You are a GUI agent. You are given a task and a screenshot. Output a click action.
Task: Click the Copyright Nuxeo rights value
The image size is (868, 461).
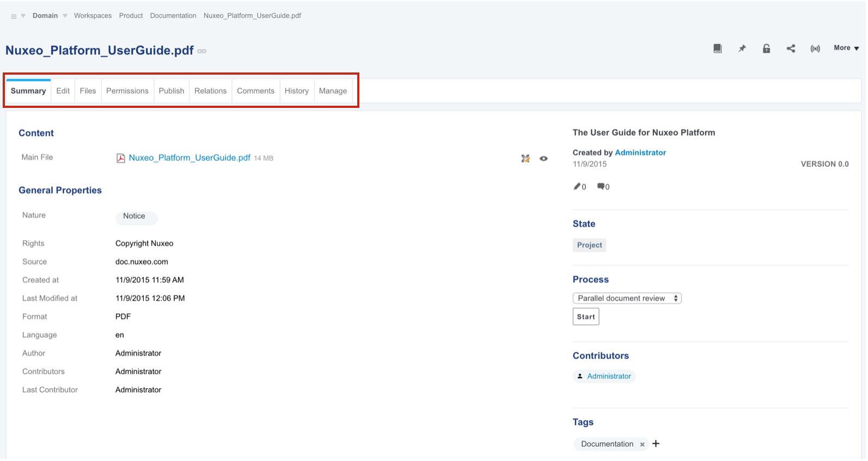pyautogui.click(x=144, y=244)
